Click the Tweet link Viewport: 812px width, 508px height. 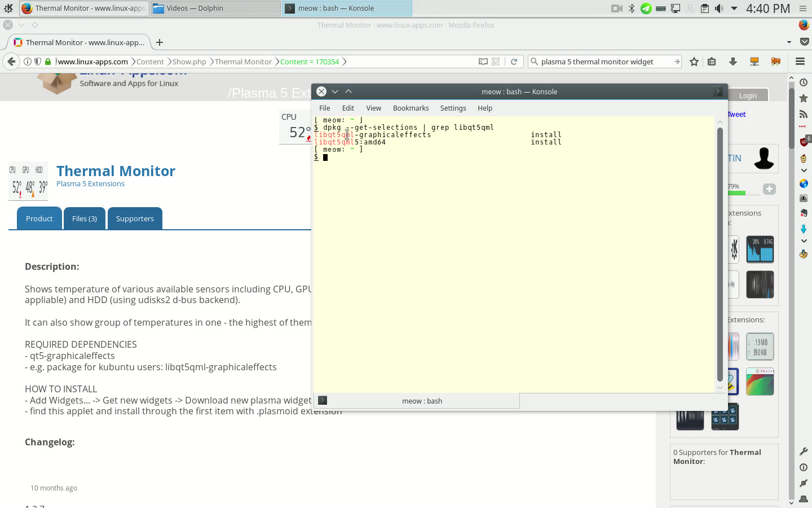[736, 114]
